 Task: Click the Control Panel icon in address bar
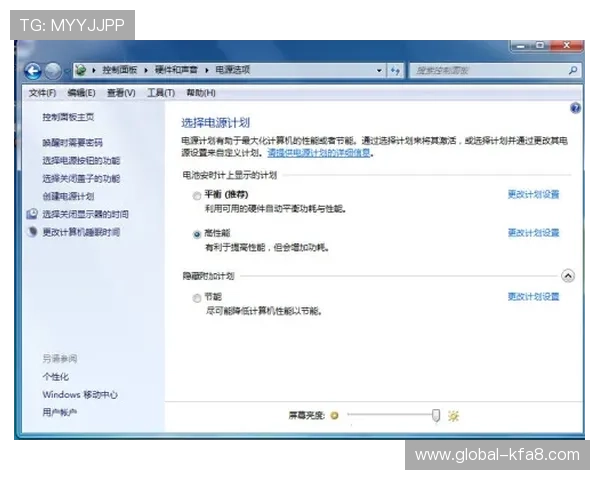(81, 70)
